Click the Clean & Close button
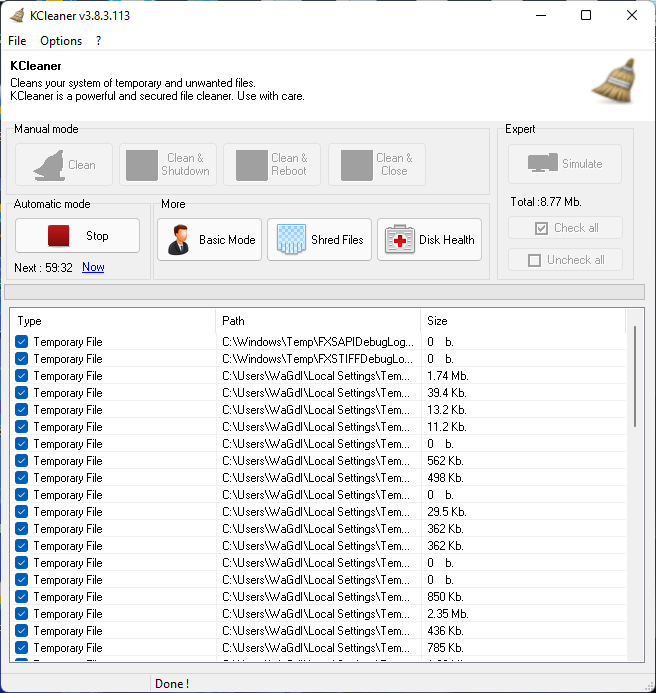This screenshot has height=693, width=656. (377, 164)
